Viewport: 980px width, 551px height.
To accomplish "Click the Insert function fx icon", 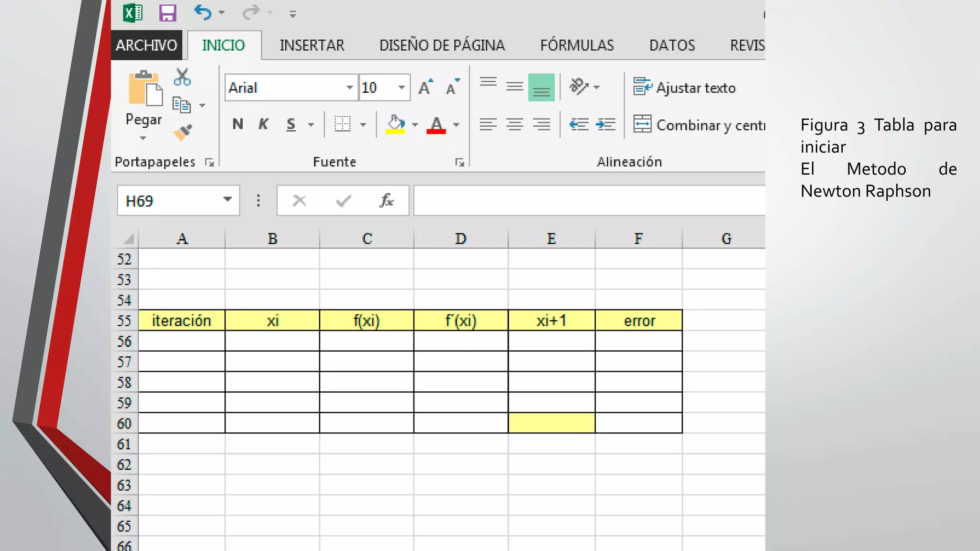I will pyautogui.click(x=386, y=200).
